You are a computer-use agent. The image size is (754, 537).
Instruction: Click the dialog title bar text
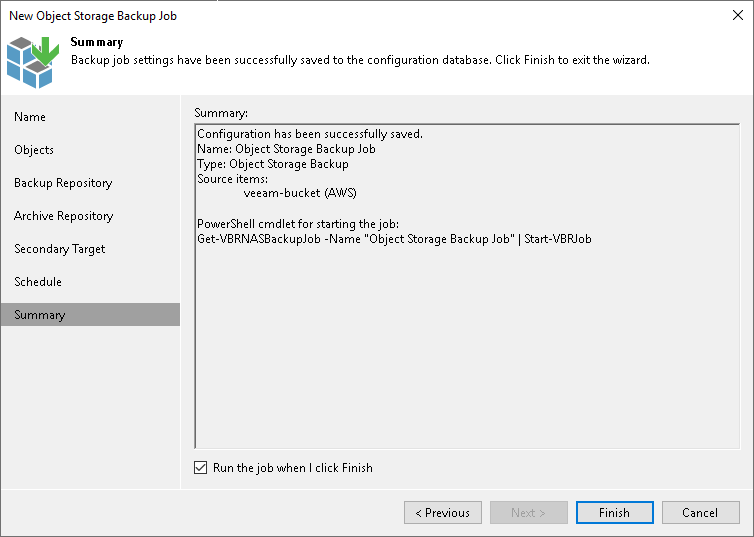pyautogui.click(x=93, y=16)
